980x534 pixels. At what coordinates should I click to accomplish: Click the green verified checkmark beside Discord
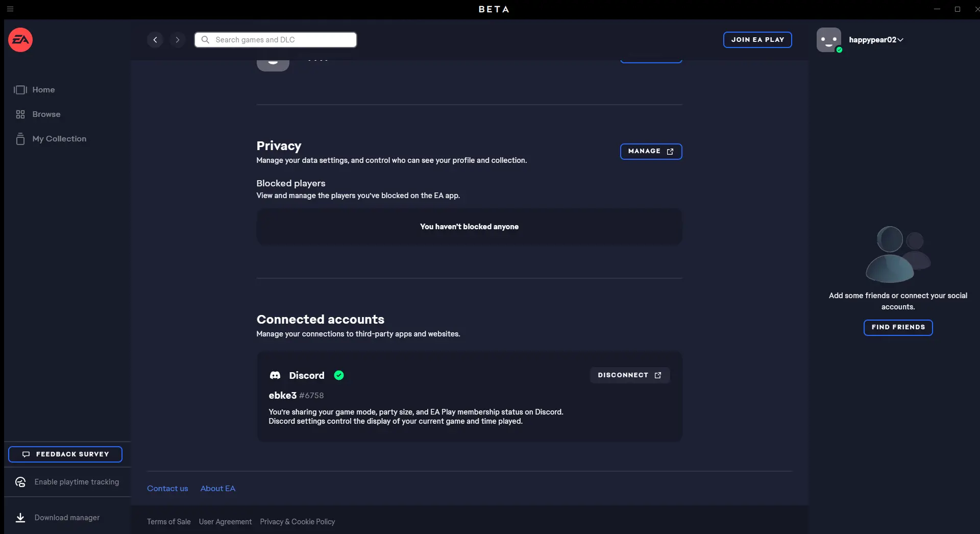click(x=339, y=375)
